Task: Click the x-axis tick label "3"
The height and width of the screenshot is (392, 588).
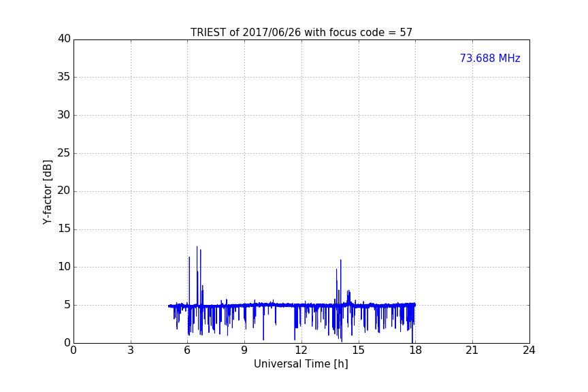Action: 131,350
